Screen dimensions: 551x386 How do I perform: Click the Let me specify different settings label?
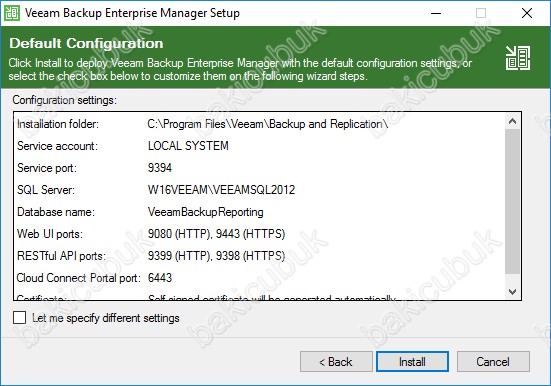pyautogui.click(x=106, y=318)
